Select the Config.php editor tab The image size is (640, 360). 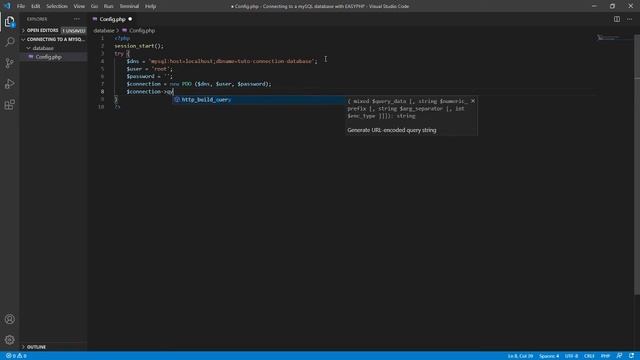pyautogui.click(x=112, y=19)
